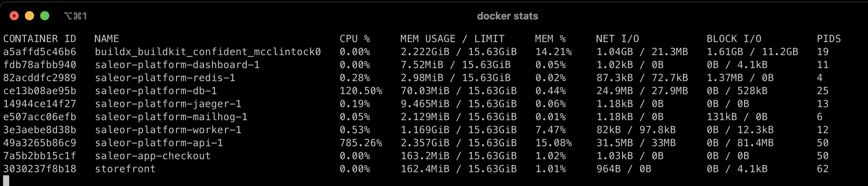This screenshot has width=868, height=186.
Task: Click the red close window button
Action: tap(14, 16)
